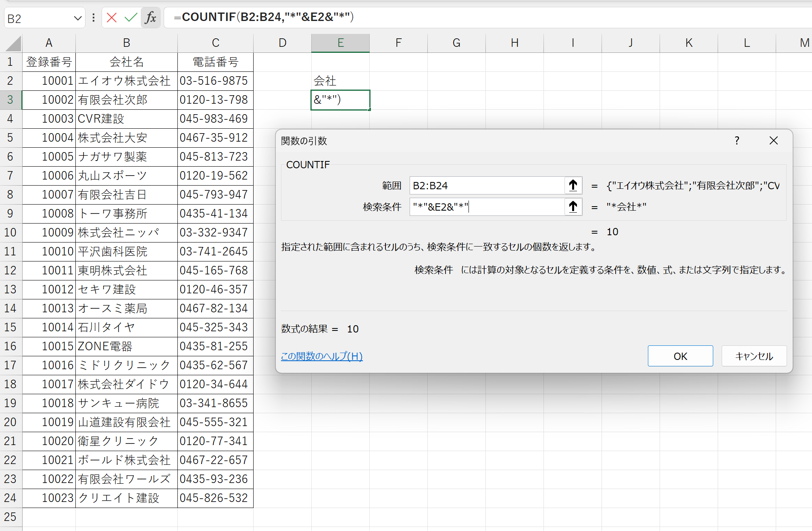This screenshot has height=531, width=812.
Task: Click the active cell E3 showing &"*")
Action: tap(341, 100)
